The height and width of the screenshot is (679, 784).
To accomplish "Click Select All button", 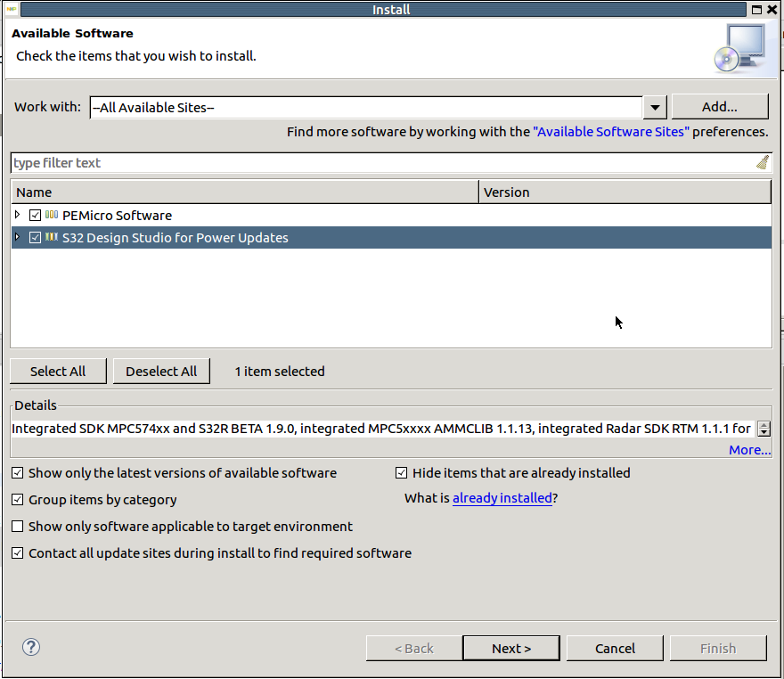I will coord(58,371).
